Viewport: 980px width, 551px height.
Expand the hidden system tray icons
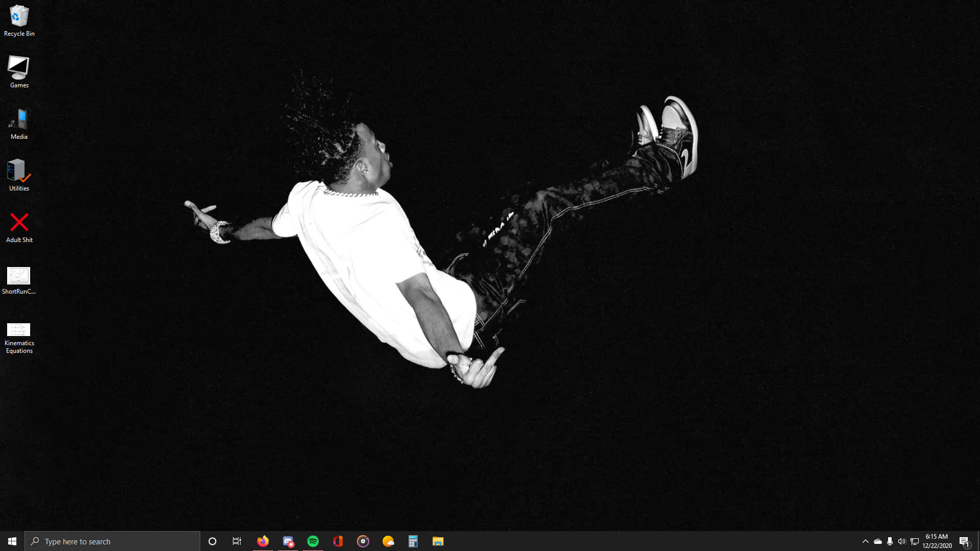[865, 541]
